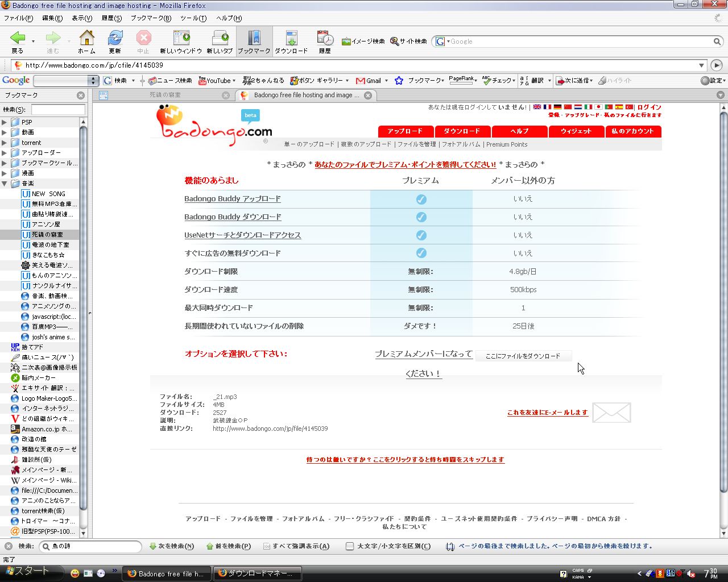Click find previous button

click(x=228, y=546)
